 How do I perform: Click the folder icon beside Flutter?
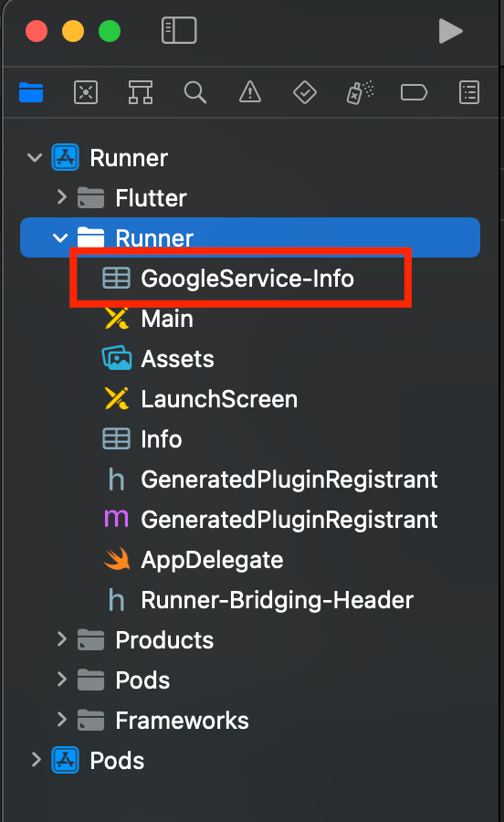point(90,197)
